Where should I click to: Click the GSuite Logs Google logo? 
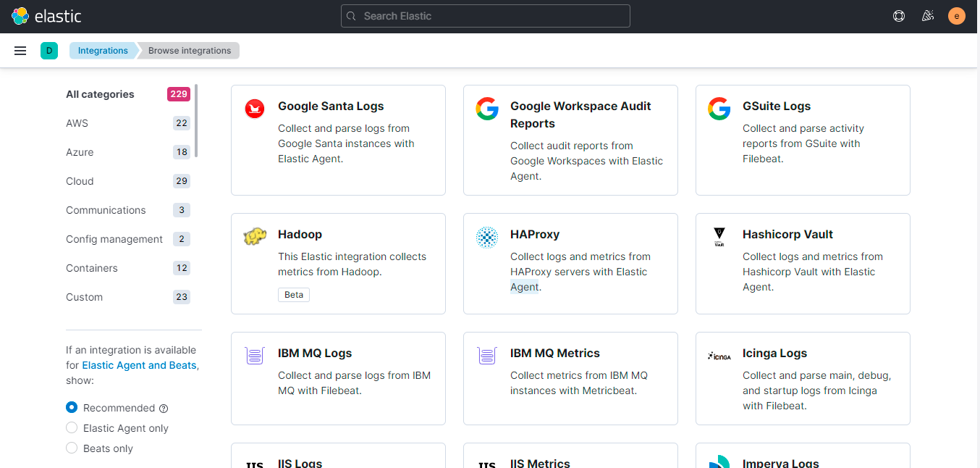click(719, 109)
